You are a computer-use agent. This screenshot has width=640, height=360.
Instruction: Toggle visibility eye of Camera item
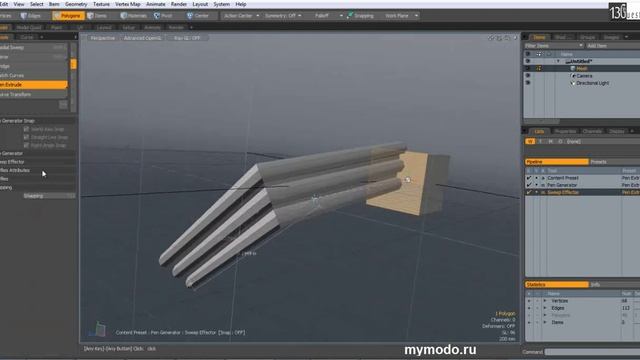tap(528, 76)
